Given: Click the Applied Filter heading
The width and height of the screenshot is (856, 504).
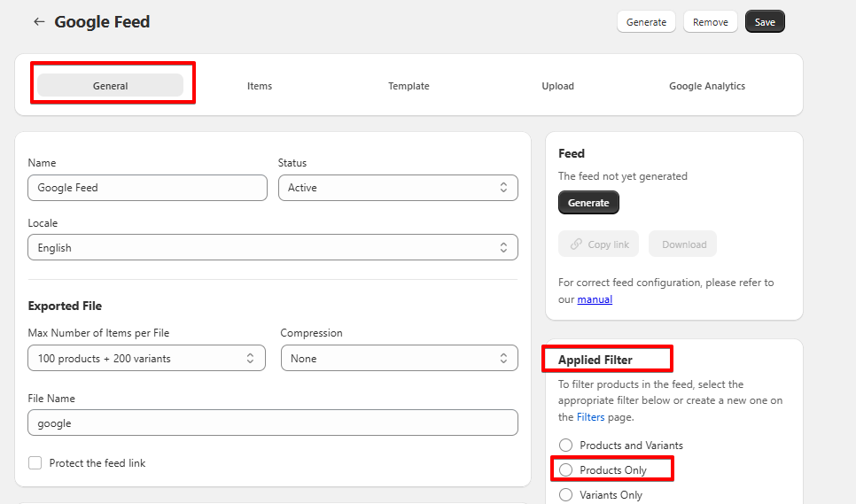Looking at the screenshot, I should 595,360.
